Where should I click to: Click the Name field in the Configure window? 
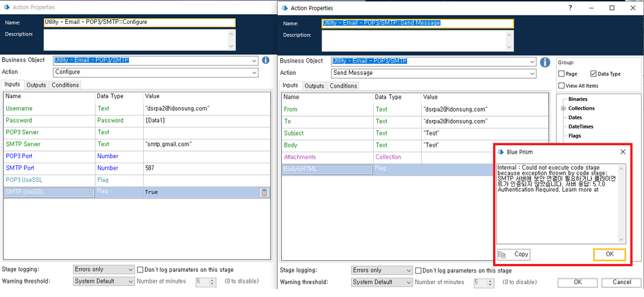139,23
